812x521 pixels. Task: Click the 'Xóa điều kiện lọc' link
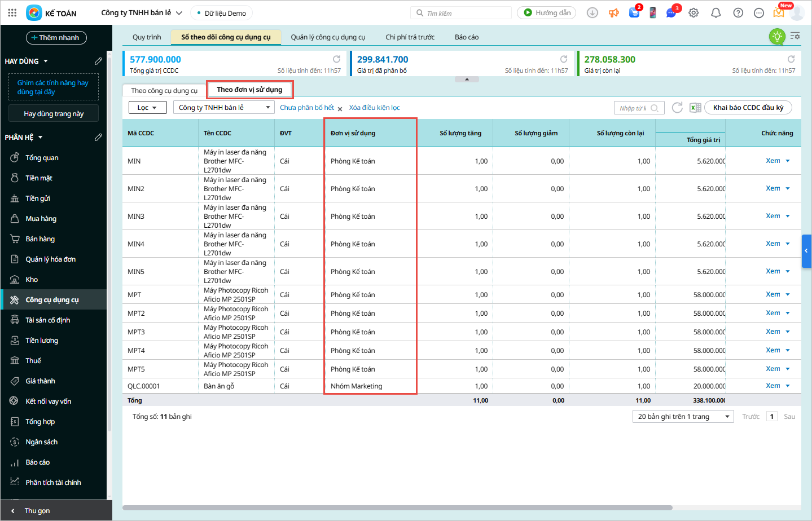click(x=374, y=108)
